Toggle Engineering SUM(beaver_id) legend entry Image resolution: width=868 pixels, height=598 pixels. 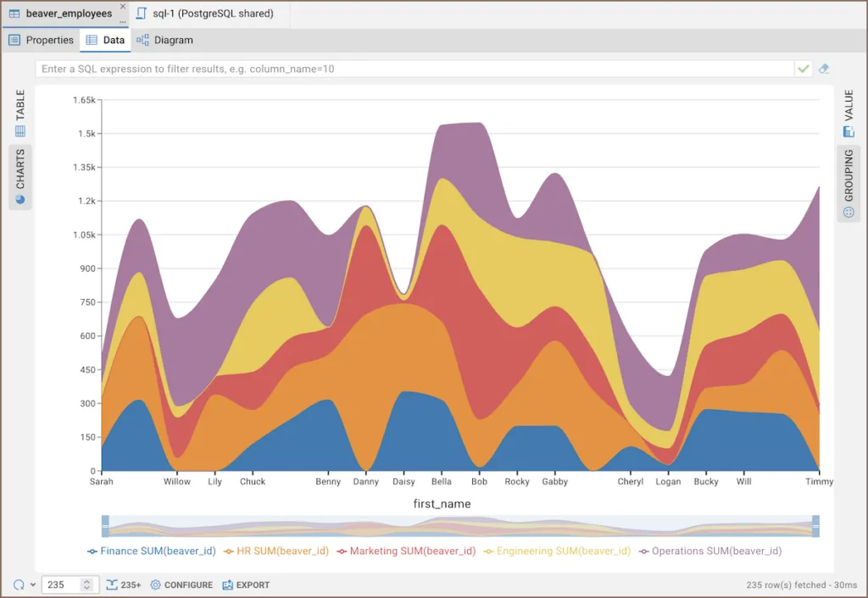tap(557, 551)
